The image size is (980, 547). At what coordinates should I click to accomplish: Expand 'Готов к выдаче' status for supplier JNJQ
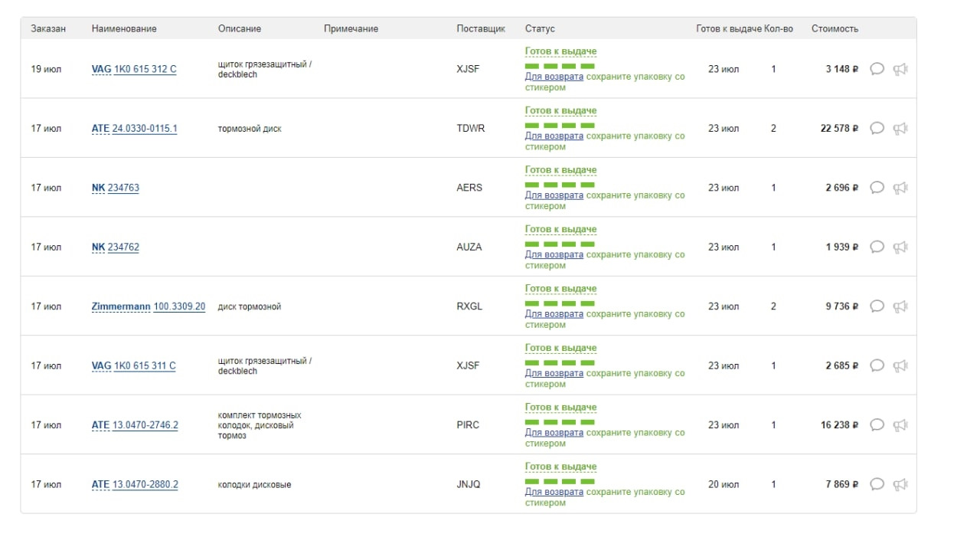tap(560, 467)
